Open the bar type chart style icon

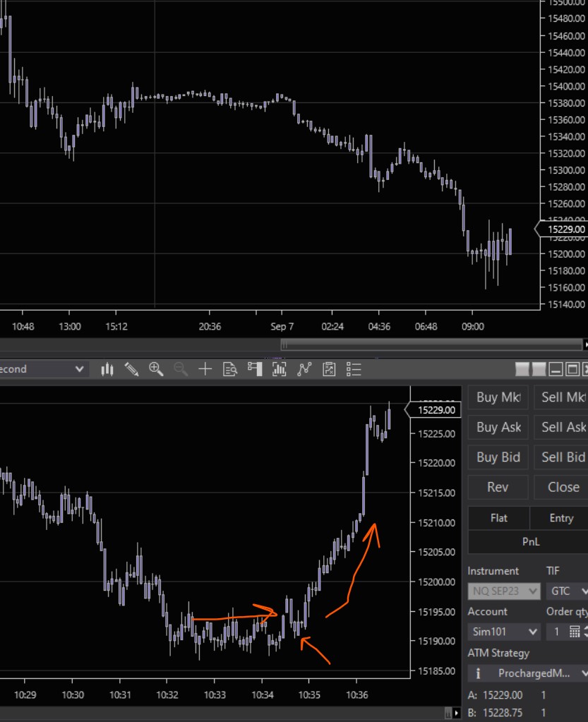tap(107, 369)
